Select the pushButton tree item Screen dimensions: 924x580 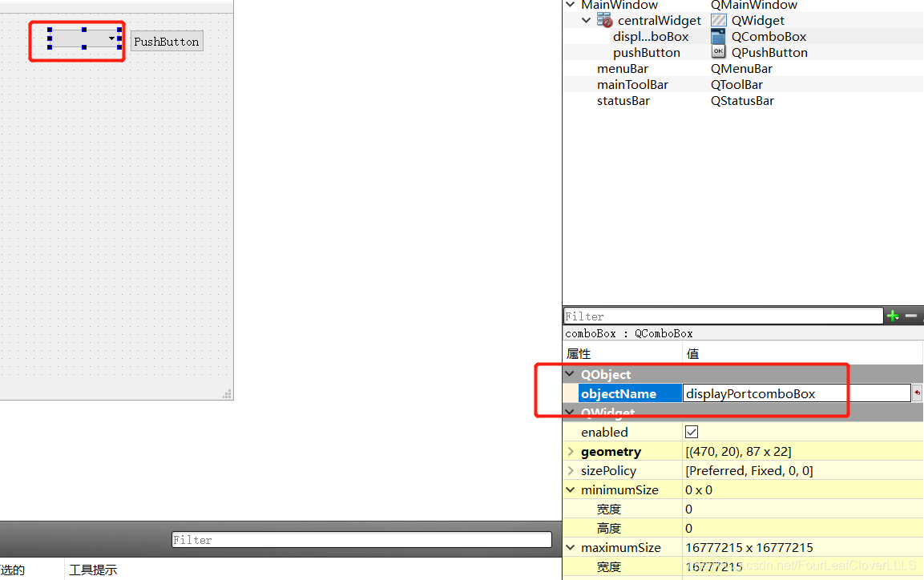(647, 52)
